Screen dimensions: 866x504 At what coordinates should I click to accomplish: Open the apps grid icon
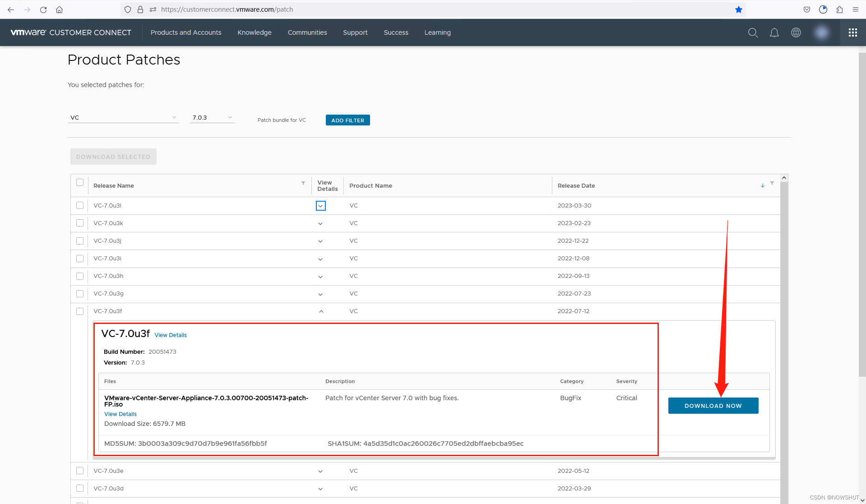[853, 32]
